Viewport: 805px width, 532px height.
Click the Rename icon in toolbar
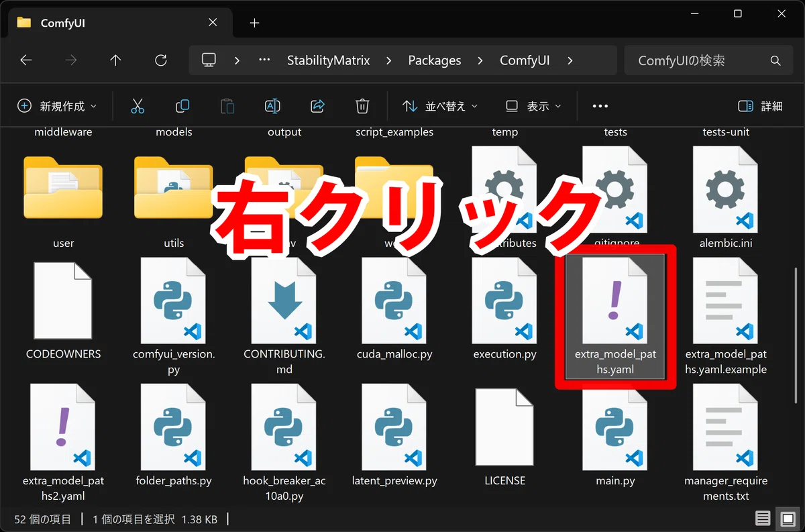point(272,106)
